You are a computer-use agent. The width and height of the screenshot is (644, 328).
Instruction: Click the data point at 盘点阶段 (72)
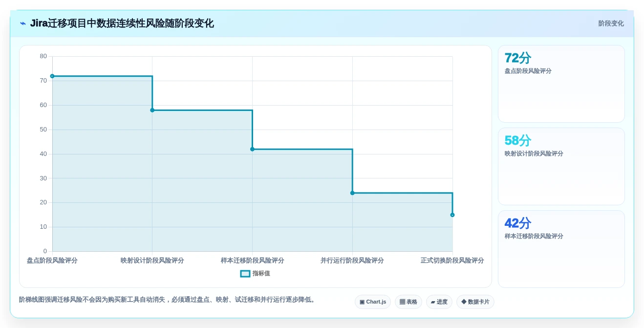pos(52,76)
